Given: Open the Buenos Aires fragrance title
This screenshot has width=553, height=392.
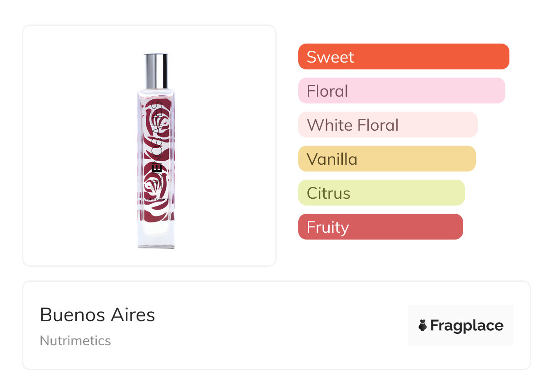Looking at the screenshot, I should point(98,315).
